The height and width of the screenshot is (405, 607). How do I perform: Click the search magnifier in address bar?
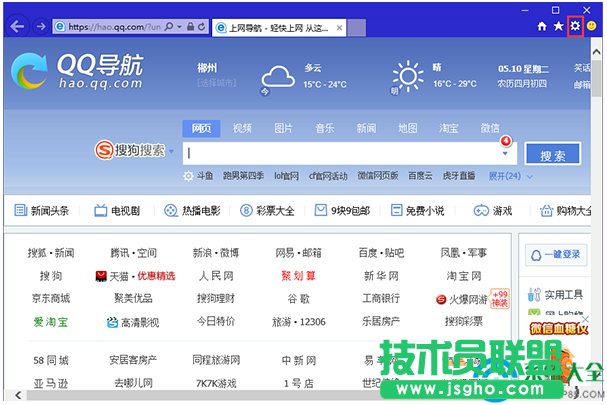click(169, 26)
